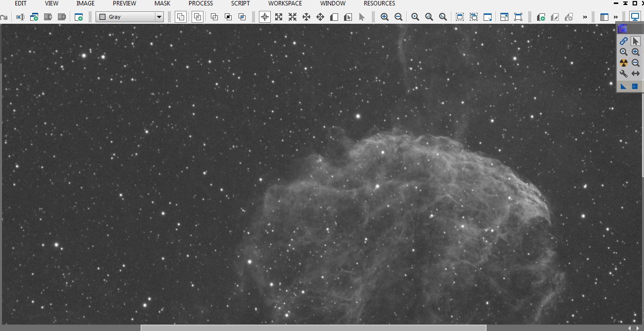Open the Gray display channel dropdown

130,17
